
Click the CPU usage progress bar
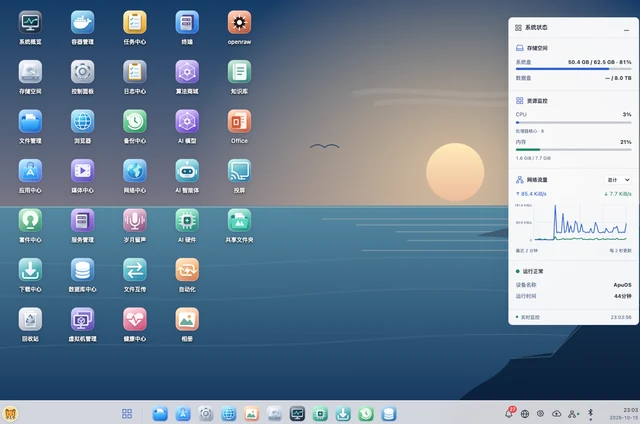point(573,122)
